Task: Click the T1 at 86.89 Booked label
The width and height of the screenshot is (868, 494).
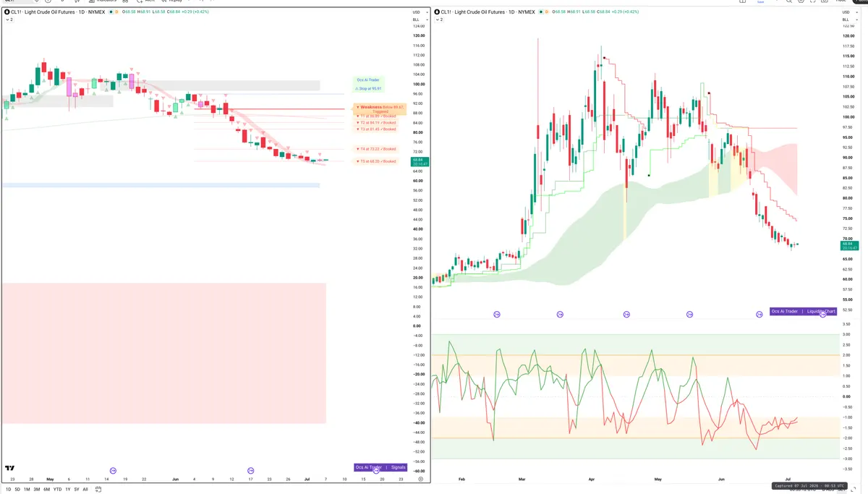Action: click(375, 116)
